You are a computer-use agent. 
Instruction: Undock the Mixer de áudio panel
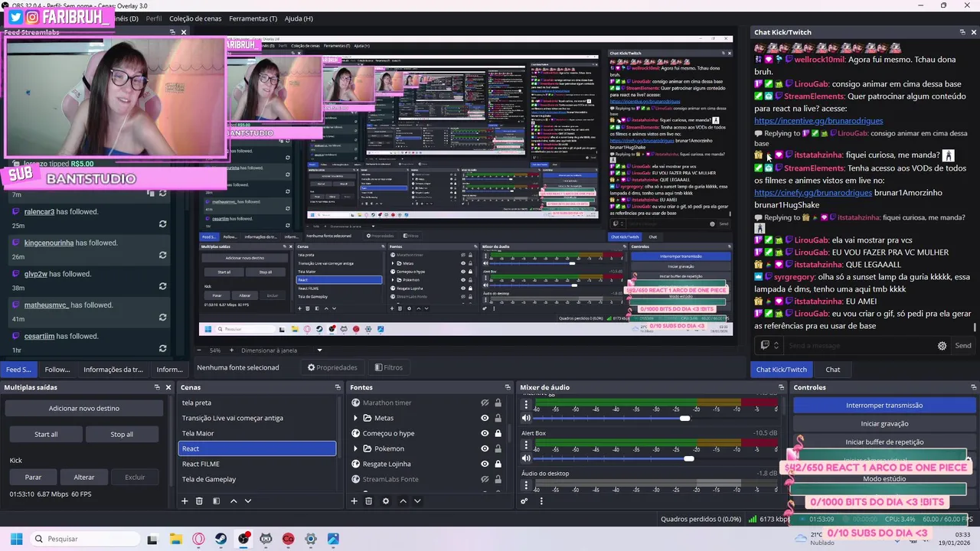click(x=781, y=387)
